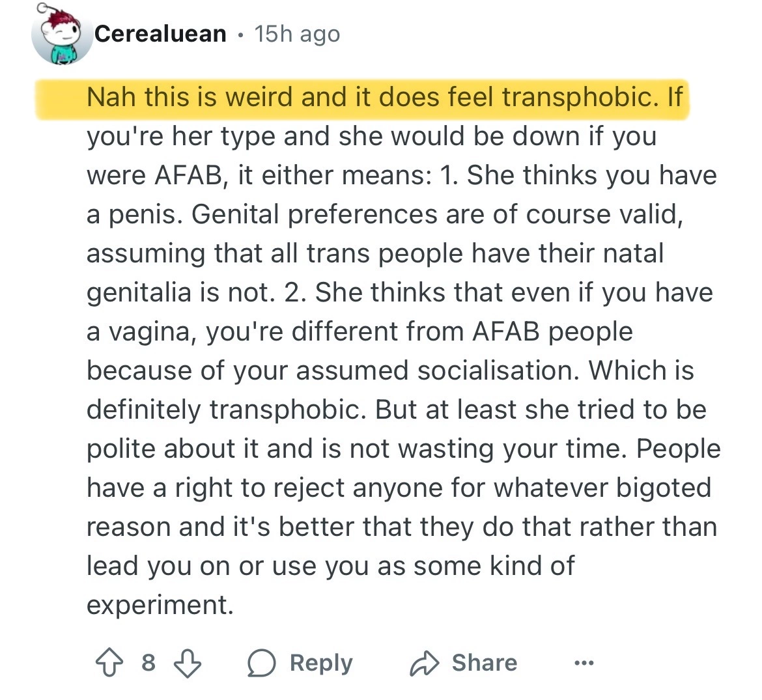Click the line starting "were AFAB, it either"
The height and width of the screenshot is (700, 762).
[401, 175]
